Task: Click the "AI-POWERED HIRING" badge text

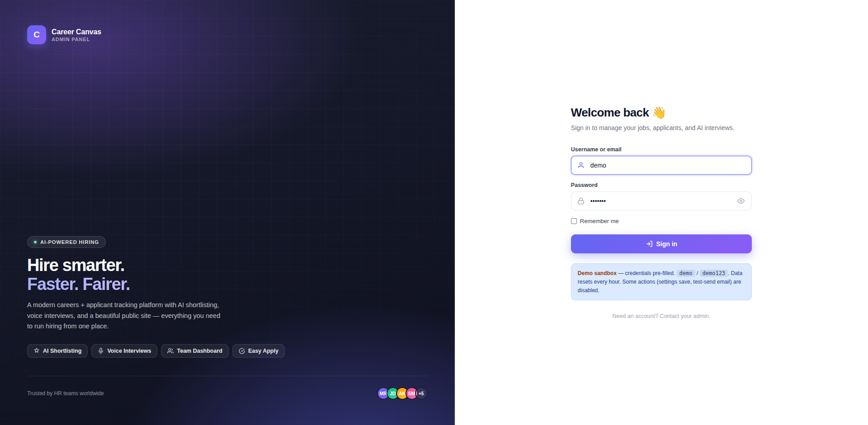Action: [x=69, y=242]
